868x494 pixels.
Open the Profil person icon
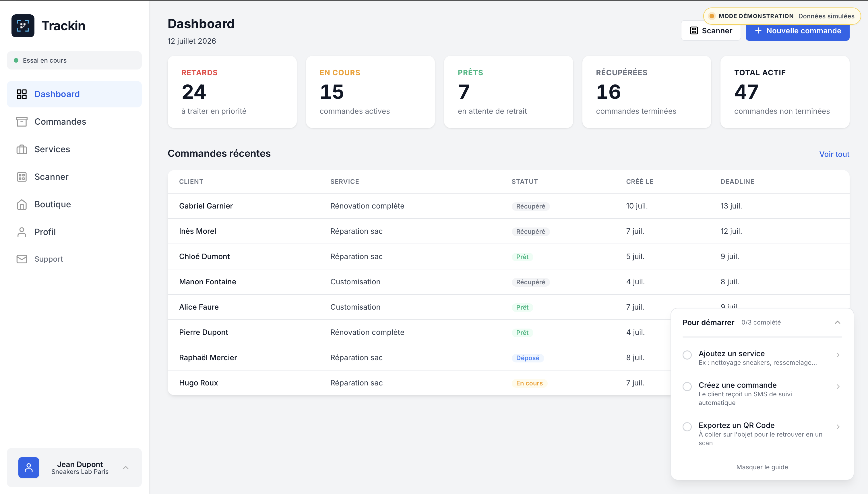(22, 232)
